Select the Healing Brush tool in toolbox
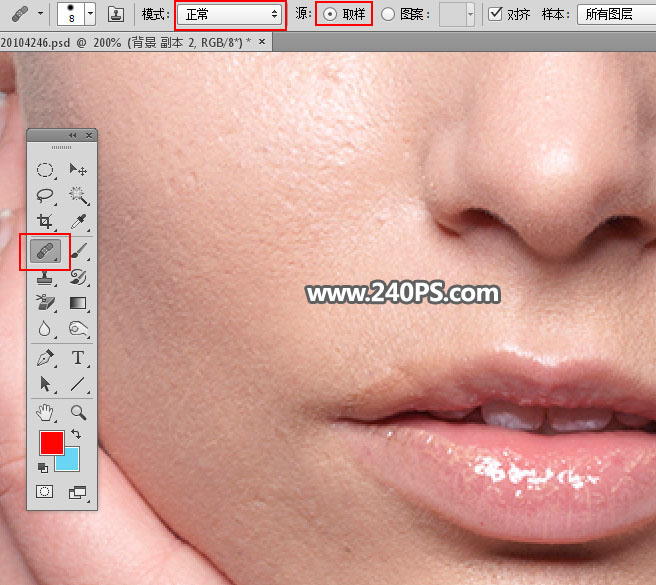Viewport: 656px width, 585px height. 45,251
